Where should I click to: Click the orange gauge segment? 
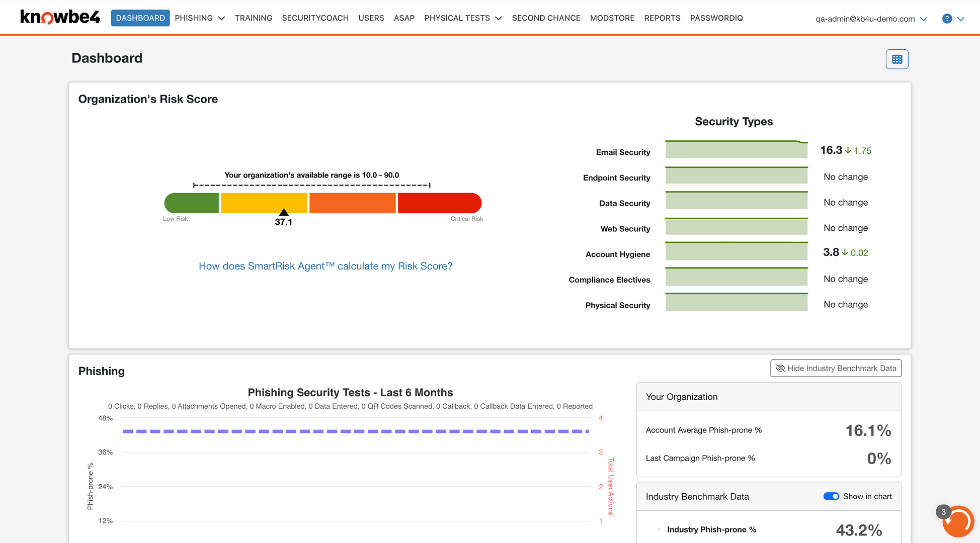coord(353,203)
